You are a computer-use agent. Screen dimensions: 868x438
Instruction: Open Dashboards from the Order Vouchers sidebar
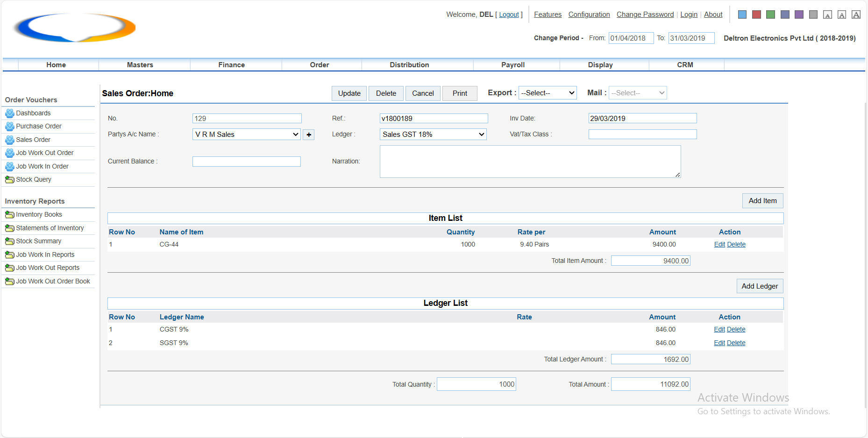tap(33, 113)
